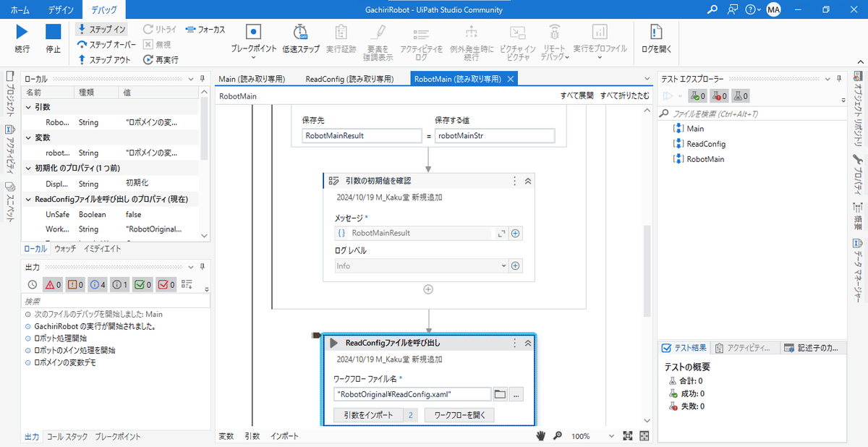Click the ワークフロー ファイル名 input field
Viewport: 868px width, 447px height.
coord(412,394)
